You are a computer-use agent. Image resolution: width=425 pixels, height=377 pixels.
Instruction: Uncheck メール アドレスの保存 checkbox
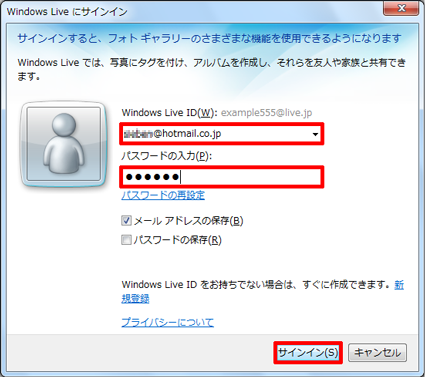pos(126,221)
